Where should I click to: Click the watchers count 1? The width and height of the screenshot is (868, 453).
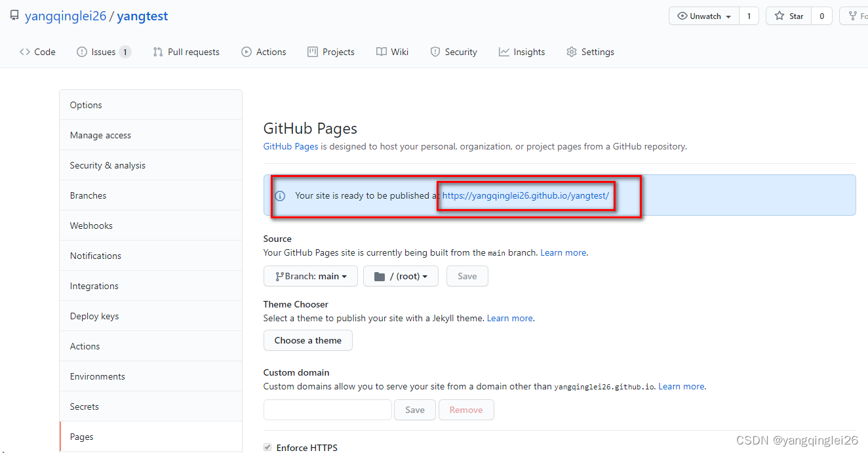pyautogui.click(x=749, y=16)
